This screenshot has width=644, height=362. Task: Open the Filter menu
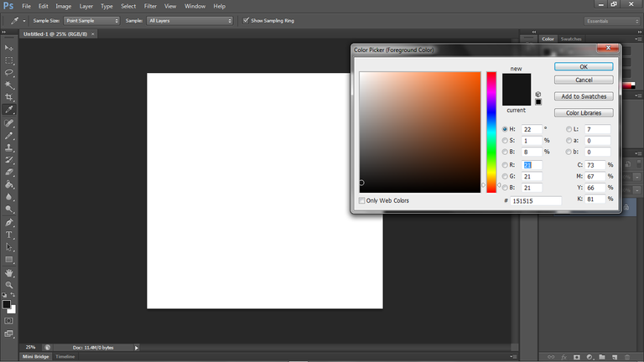(x=150, y=6)
